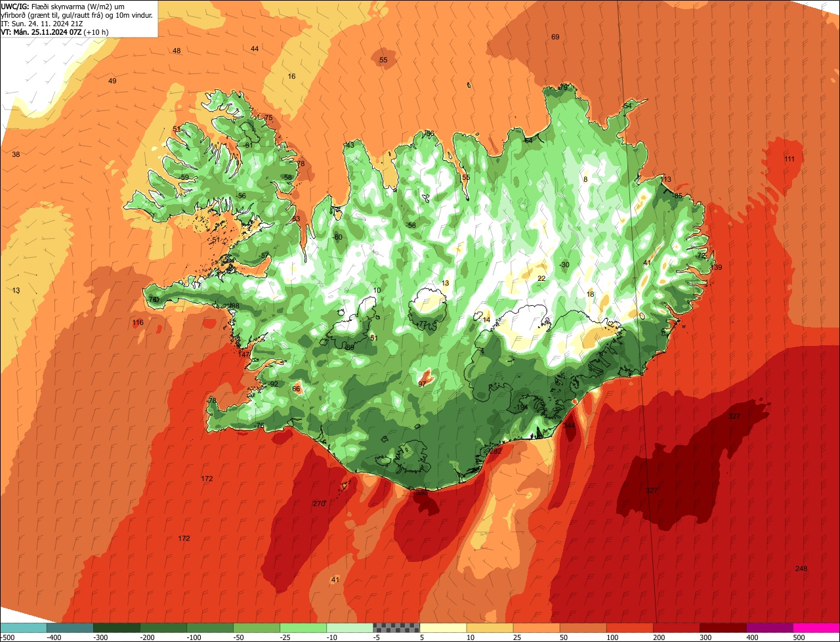
Task: Click the flux value '54' off northeast tip
Action: [x=627, y=106]
